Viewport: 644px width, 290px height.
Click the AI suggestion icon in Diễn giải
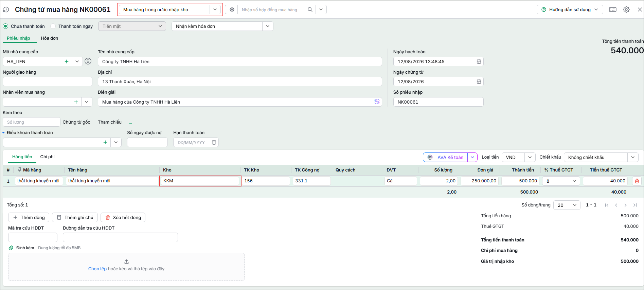[377, 102]
